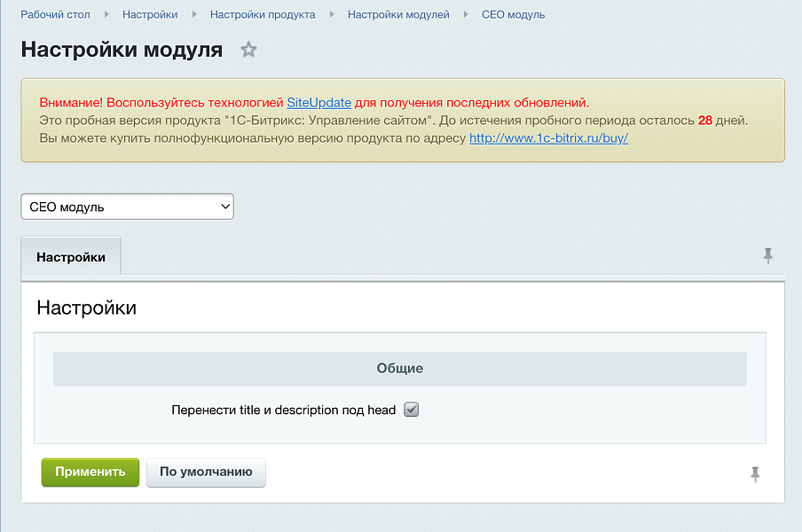Viewport: 802px width, 532px height.
Task: Select СЕО модуль in the breadcrumb trail
Action: pos(513,14)
